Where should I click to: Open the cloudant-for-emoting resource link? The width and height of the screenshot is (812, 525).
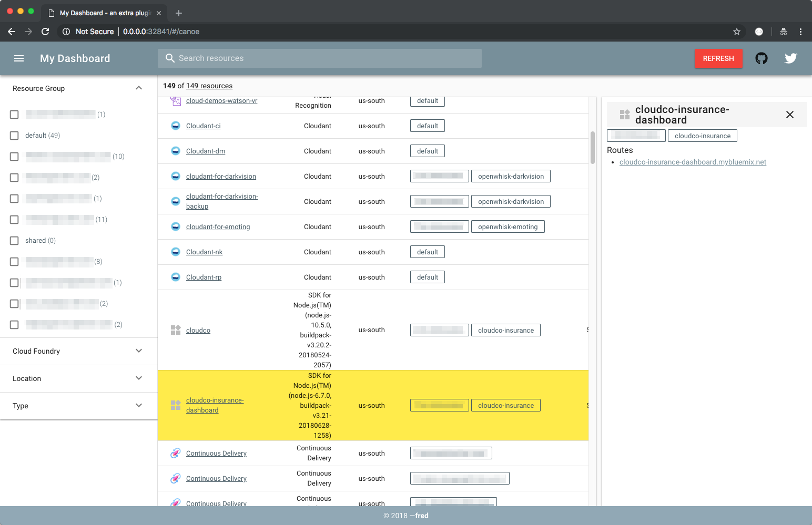coord(218,227)
